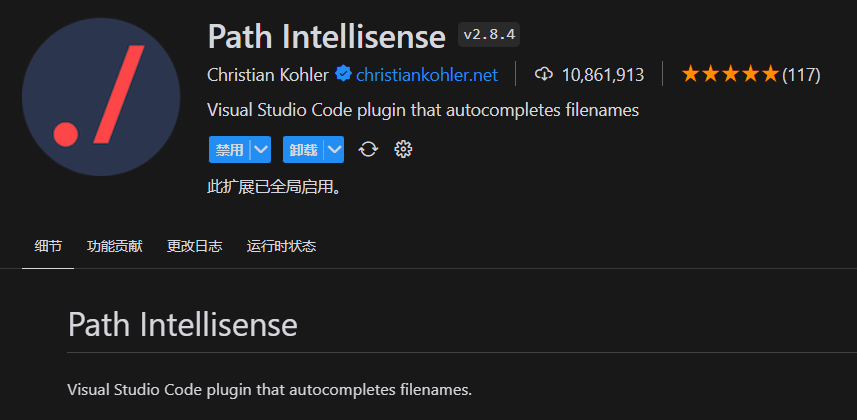
Task: Click the (117) rating count
Action: 801,74
